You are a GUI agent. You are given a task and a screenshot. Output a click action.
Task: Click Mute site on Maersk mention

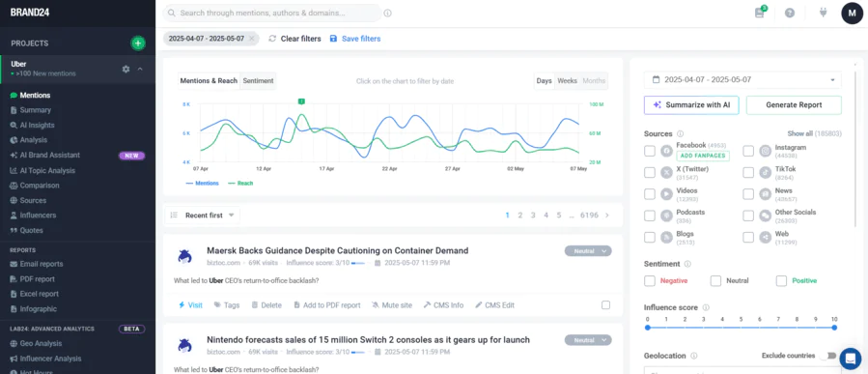coord(392,305)
